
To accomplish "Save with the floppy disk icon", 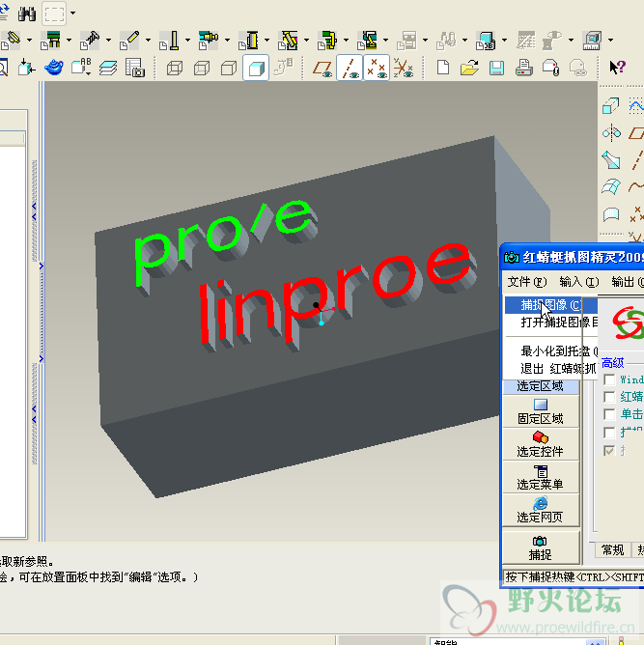I will click(x=496, y=68).
